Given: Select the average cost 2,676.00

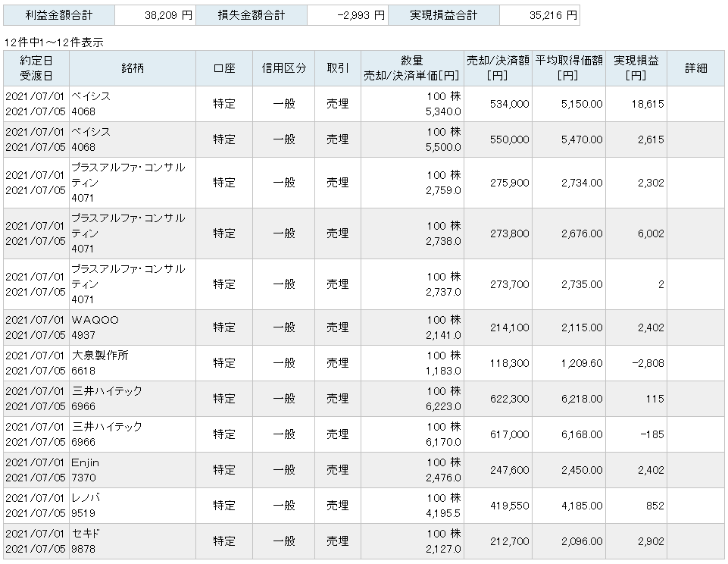Looking at the screenshot, I should tap(582, 233).
